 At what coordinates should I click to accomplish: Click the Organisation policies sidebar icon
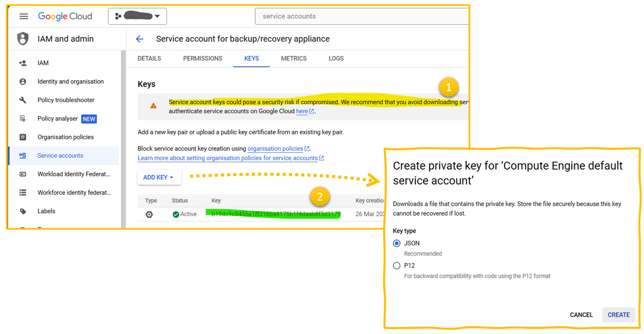click(23, 137)
